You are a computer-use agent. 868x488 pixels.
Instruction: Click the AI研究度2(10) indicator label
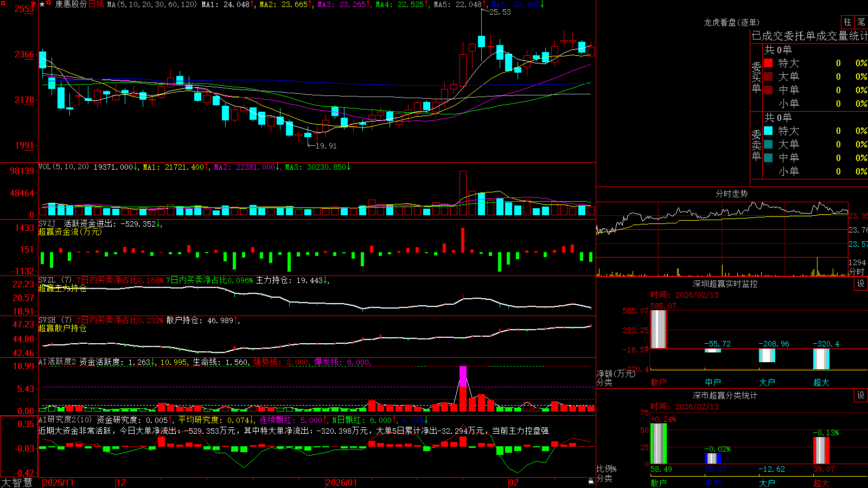pos(65,420)
